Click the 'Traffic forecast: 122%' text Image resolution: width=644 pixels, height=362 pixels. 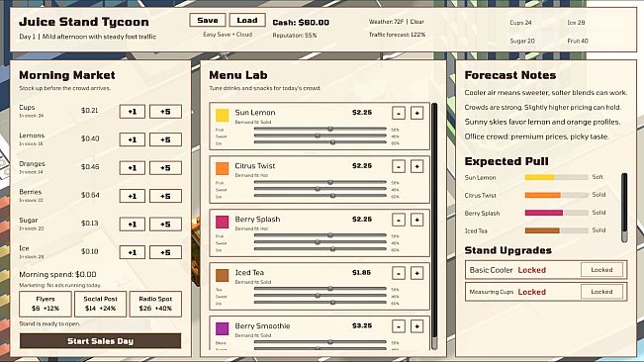397,35
